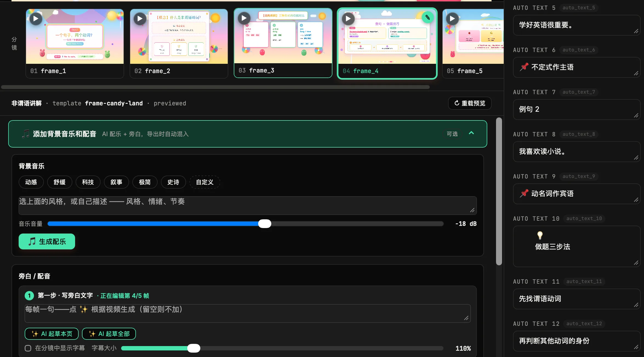Click the 生成配乐 button

click(47, 241)
